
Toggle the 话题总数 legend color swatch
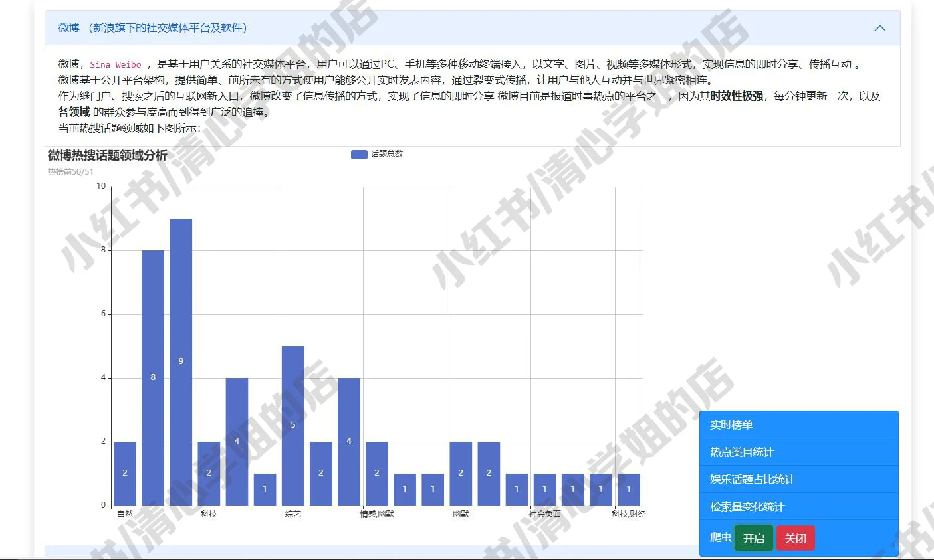pos(359,154)
